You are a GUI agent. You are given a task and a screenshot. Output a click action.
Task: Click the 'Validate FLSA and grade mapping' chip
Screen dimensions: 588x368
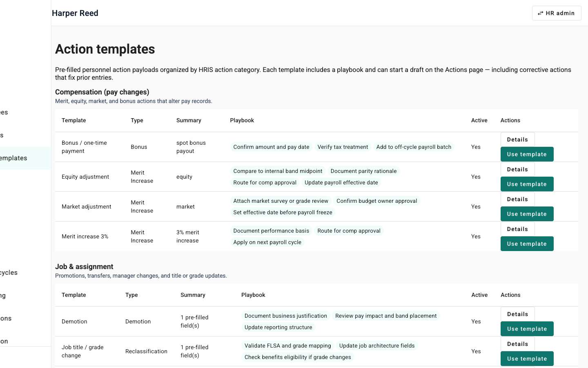pos(287,346)
